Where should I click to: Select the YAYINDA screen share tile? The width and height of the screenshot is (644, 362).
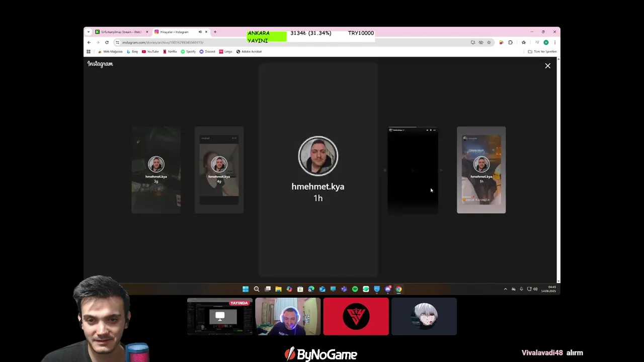[x=220, y=316]
